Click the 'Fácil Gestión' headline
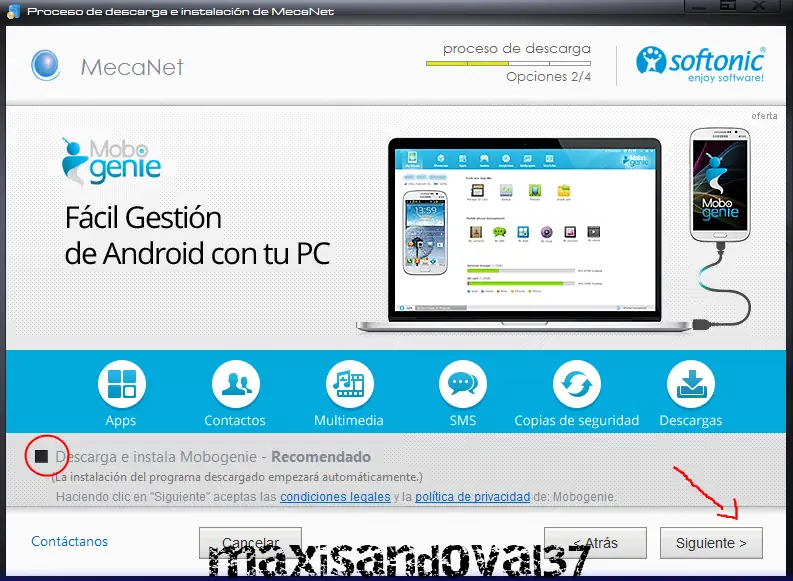Viewport: 793px width, 581px height. pos(143,218)
